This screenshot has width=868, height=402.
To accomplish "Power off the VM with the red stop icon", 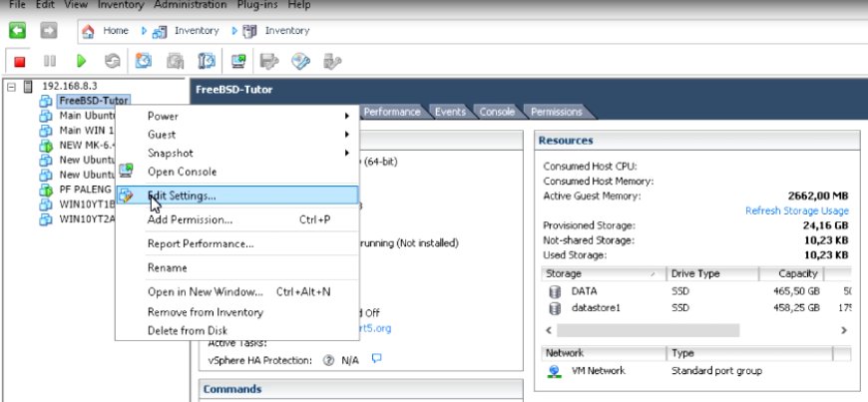I will pyautogui.click(x=20, y=62).
